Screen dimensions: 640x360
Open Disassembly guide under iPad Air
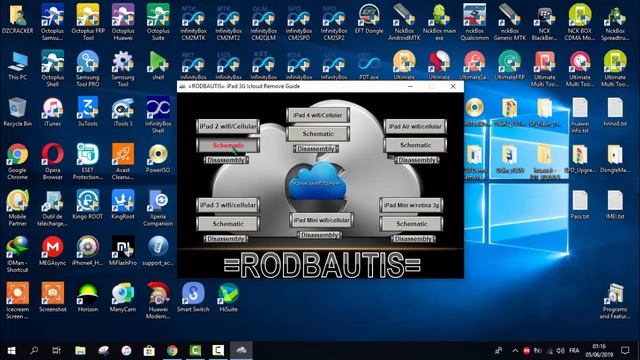click(x=417, y=160)
